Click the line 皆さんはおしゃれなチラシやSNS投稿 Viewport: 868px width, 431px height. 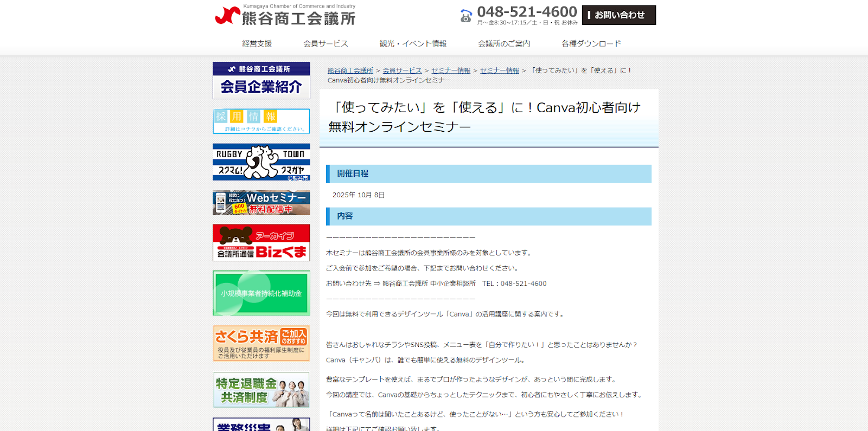(482, 345)
